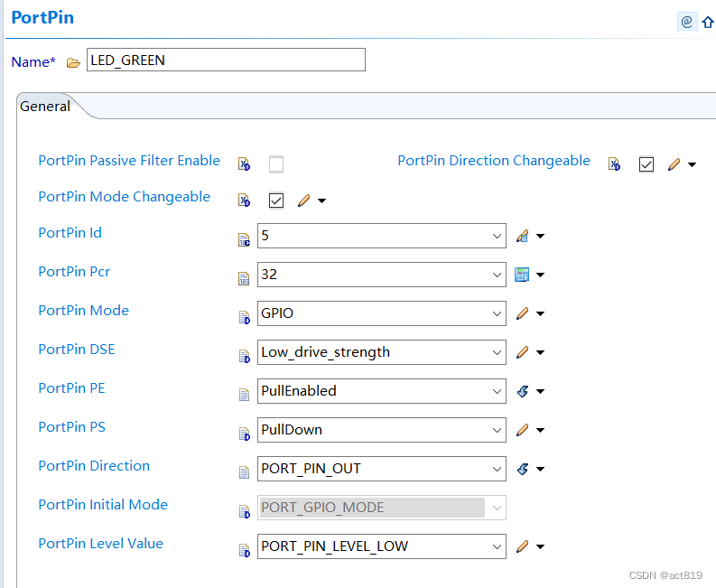This screenshot has height=588, width=716.
Task: Click the PortPin Mode label link
Action: 83,311
